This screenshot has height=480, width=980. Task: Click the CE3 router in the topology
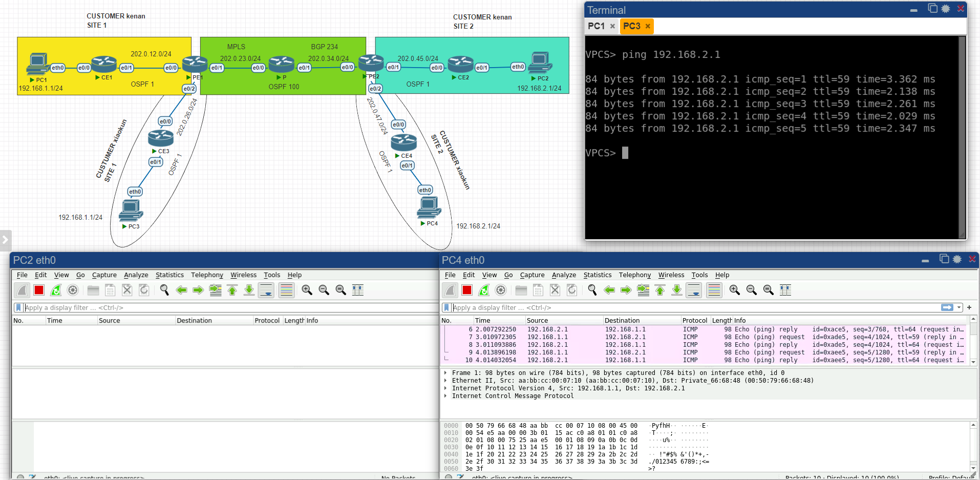pyautogui.click(x=160, y=138)
